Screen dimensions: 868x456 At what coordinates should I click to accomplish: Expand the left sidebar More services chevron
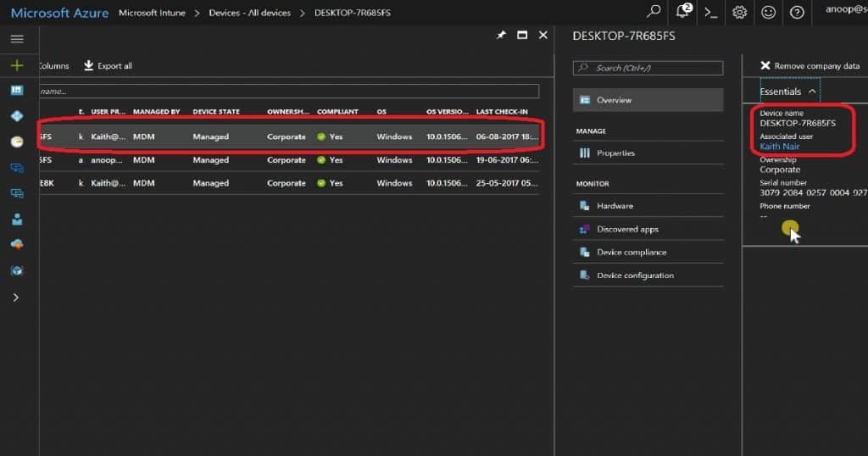click(15, 298)
